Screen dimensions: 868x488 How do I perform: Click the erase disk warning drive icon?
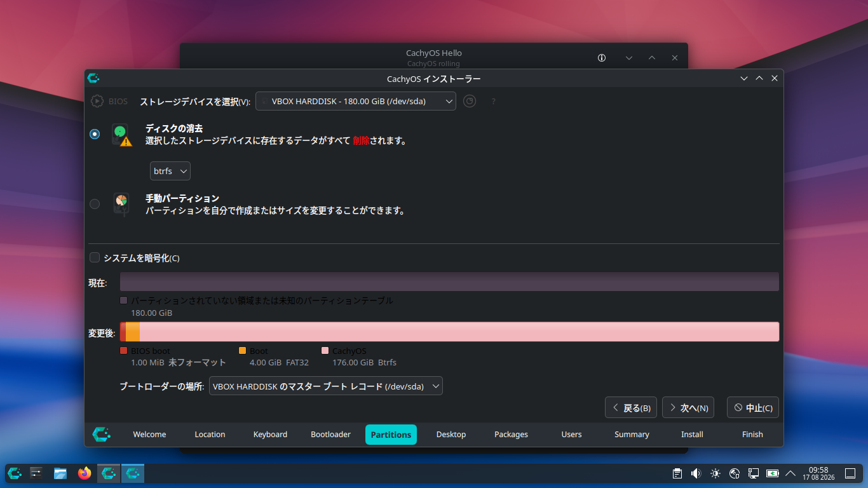click(121, 135)
